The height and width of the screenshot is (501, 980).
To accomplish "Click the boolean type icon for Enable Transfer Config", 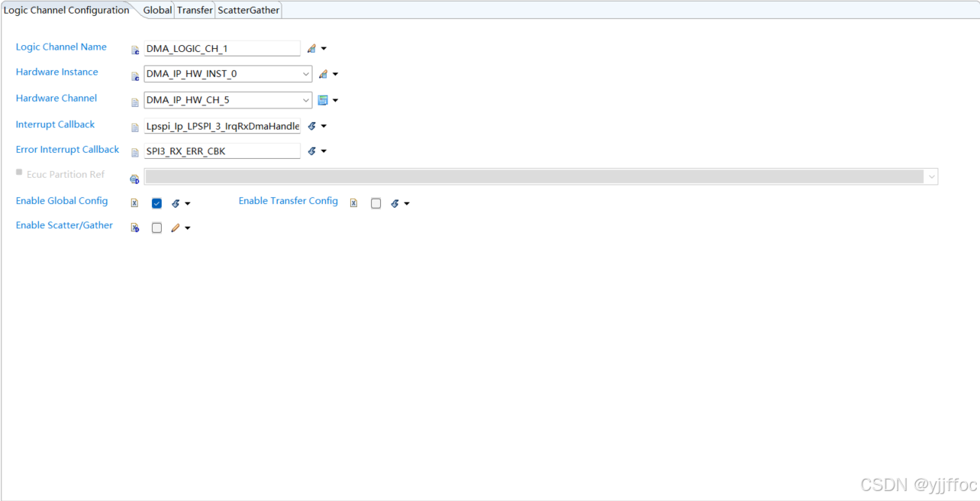I will [x=353, y=203].
